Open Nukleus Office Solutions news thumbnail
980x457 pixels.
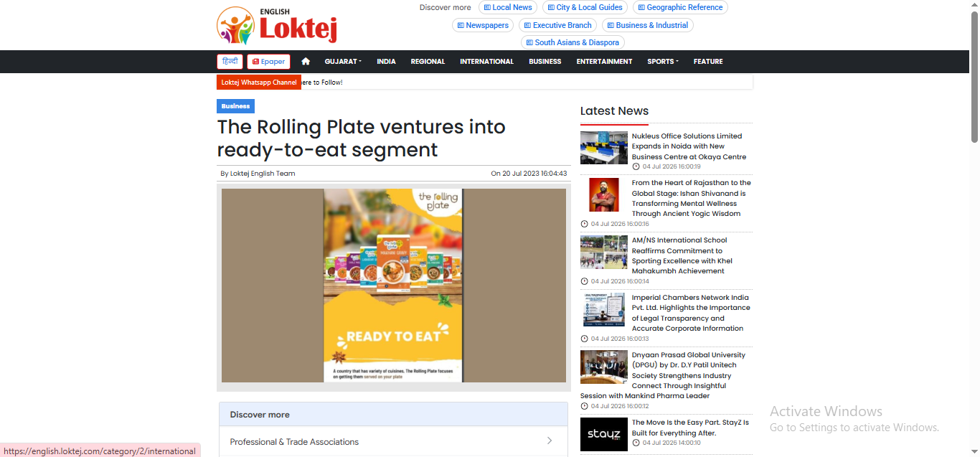(604, 148)
